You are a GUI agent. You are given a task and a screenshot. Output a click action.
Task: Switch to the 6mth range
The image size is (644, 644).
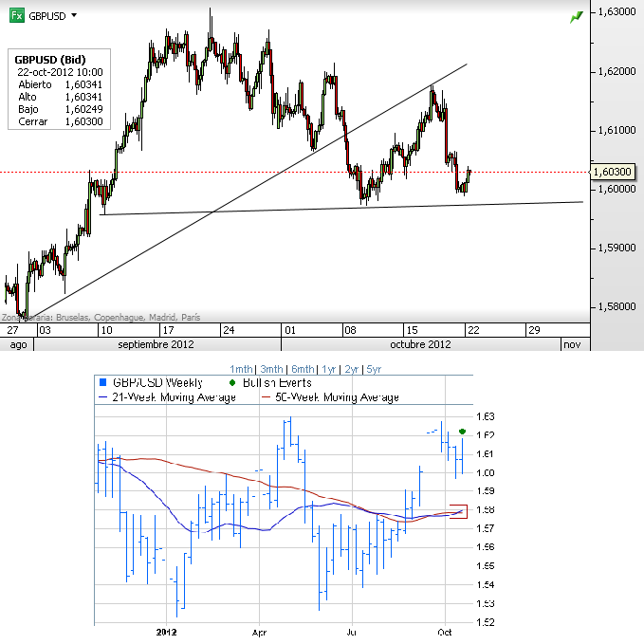pos(303,369)
